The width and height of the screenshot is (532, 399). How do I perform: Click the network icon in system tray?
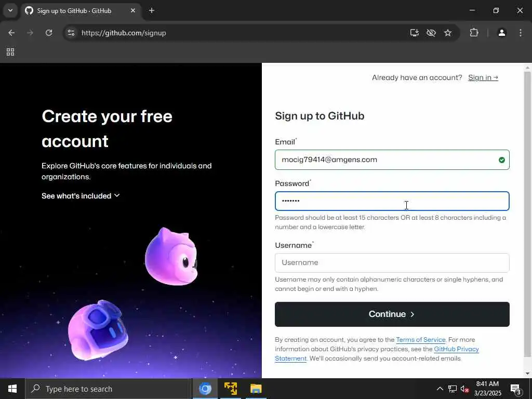[453, 389]
